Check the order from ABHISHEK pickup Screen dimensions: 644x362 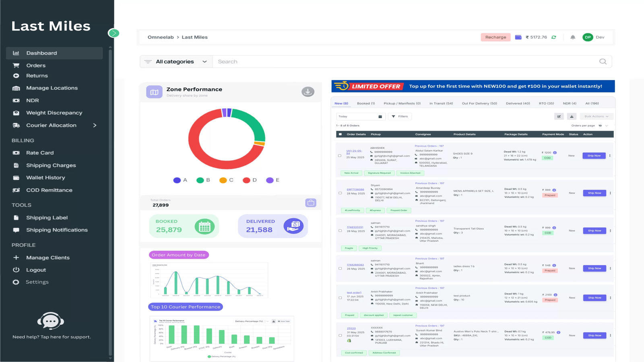[x=340, y=156]
